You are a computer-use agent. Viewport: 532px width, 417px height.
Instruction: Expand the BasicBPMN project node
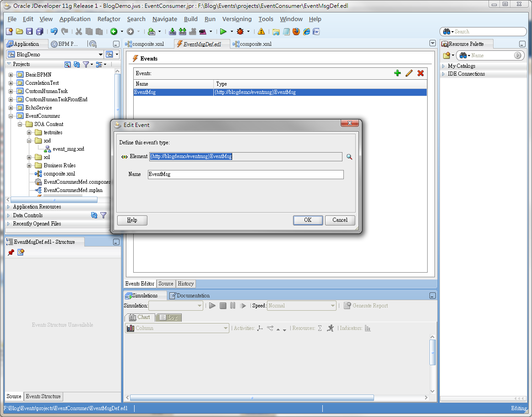click(x=11, y=75)
